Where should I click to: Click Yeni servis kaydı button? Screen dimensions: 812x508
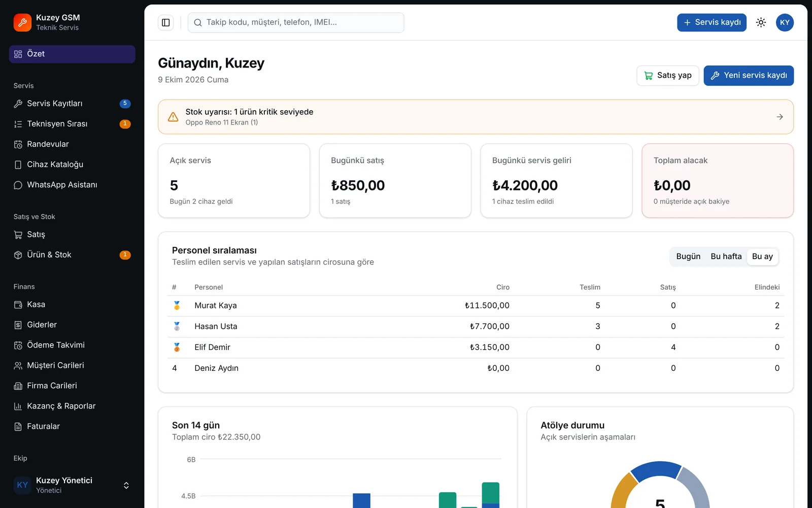tap(749, 76)
